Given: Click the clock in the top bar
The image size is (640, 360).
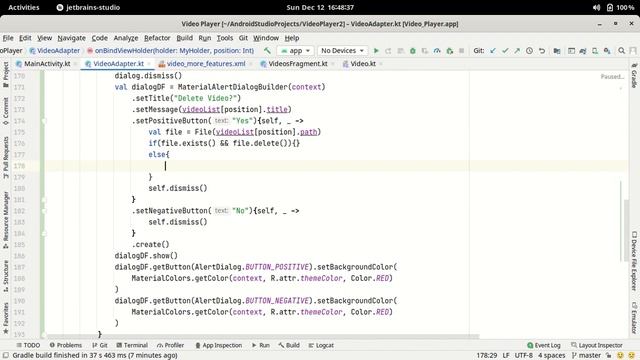Looking at the screenshot, I should (320, 7).
